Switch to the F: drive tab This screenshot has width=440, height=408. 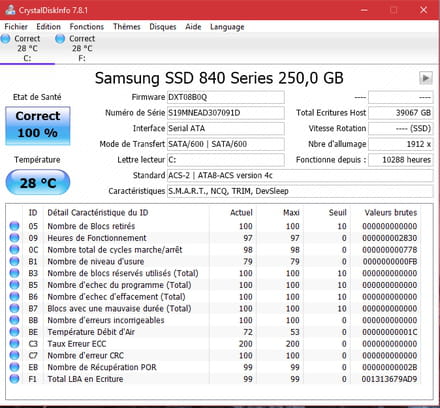(76, 48)
